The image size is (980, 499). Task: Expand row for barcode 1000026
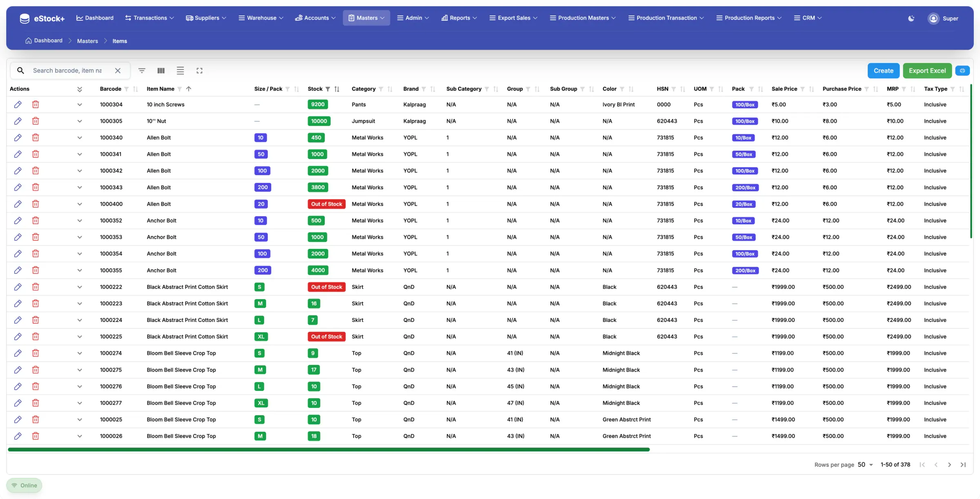point(80,436)
